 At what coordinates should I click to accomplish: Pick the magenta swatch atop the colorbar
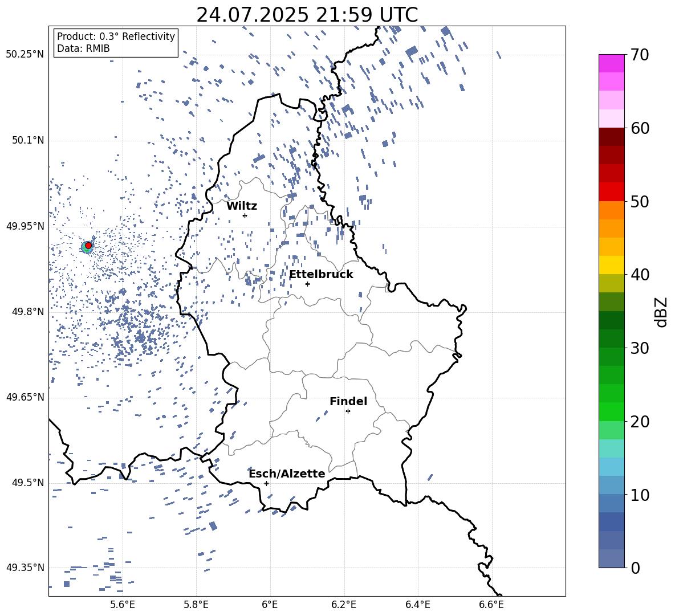(x=611, y=63)
